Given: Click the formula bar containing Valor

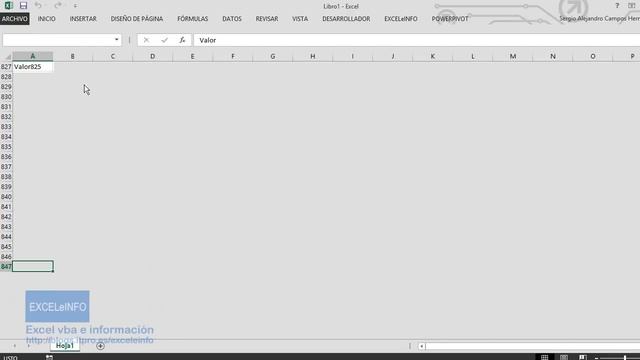Looking at the screenshot, I should (416, 40).
